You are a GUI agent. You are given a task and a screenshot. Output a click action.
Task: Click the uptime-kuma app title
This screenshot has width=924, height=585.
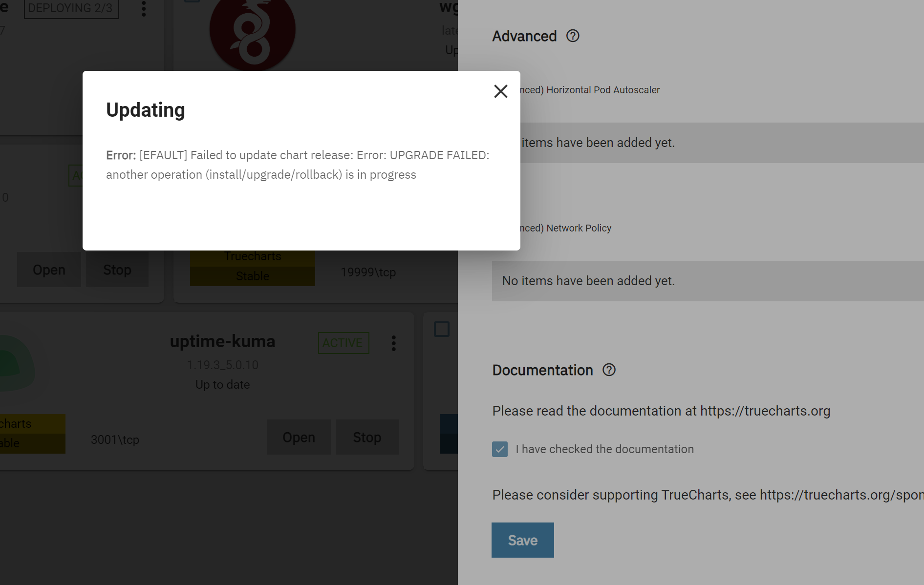222,341
